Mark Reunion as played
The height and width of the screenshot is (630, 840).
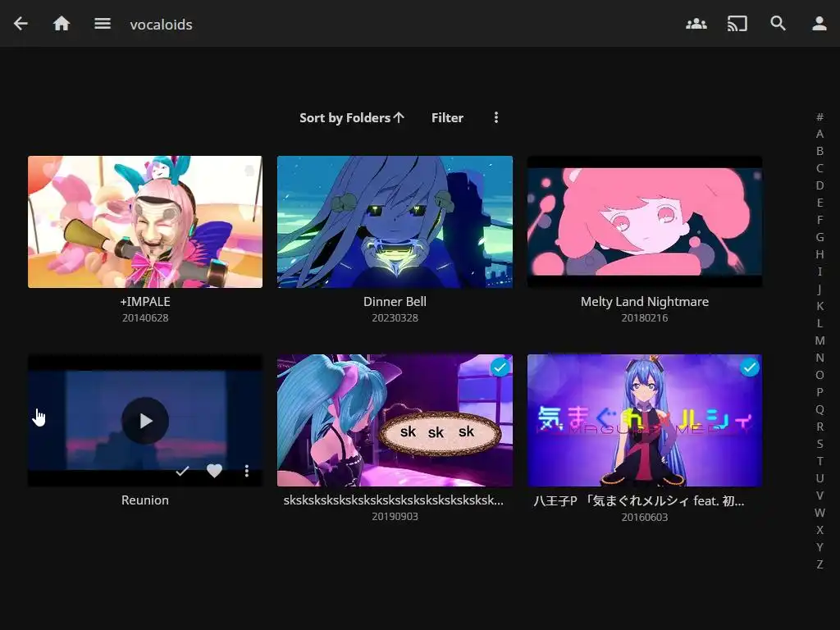pos(182,471)
